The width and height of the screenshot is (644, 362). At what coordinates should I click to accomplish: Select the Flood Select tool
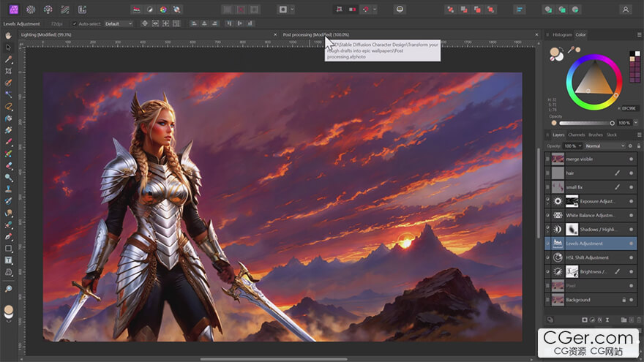[x=8, y=95]
